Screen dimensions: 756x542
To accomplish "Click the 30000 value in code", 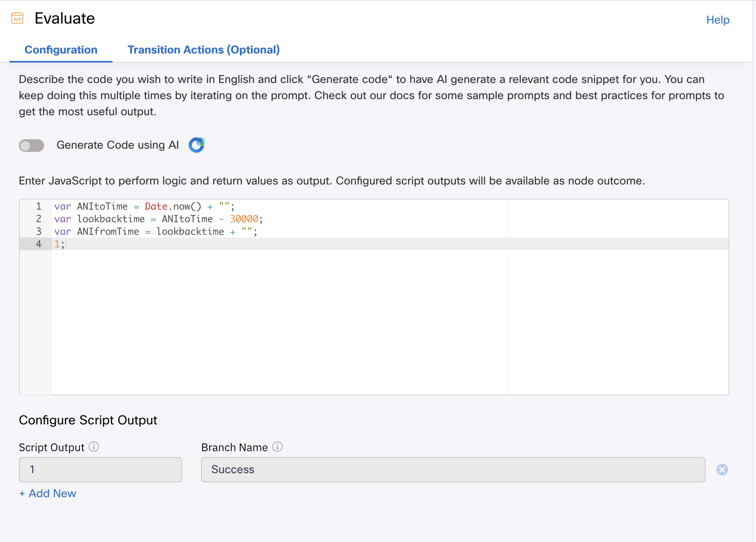I will click(x=244, y=219).
